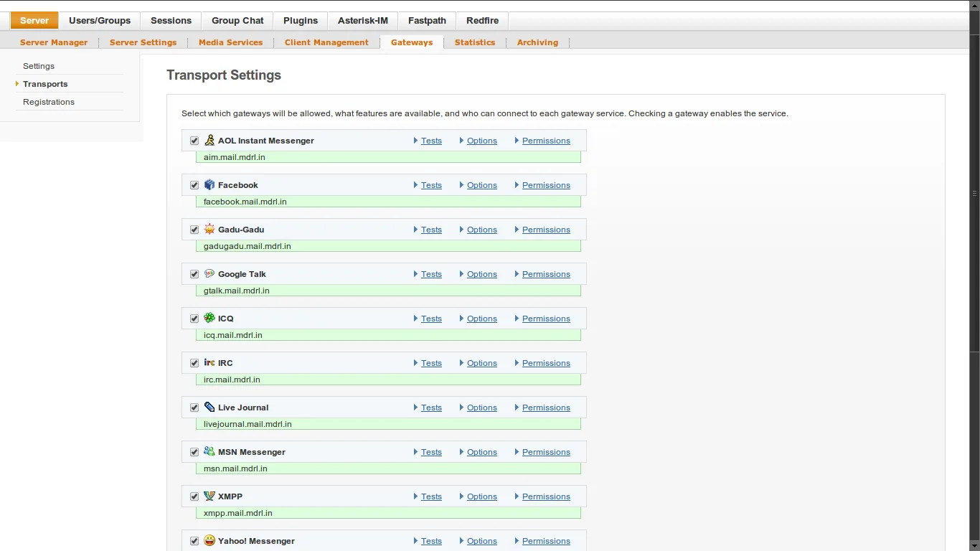Viewport: 980px width, 551px height.
Task: Open Client Management sub-tab
Action: click(326, 42)
